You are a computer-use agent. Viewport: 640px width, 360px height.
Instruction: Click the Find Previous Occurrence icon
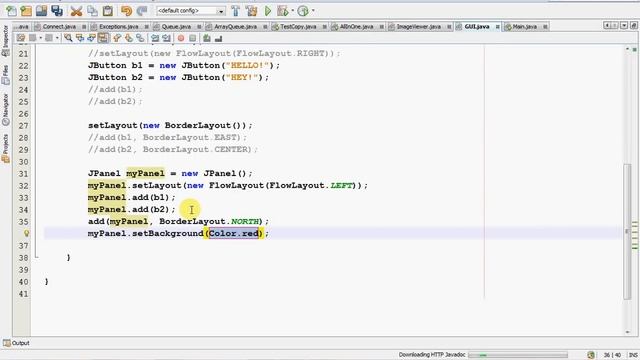80,38
